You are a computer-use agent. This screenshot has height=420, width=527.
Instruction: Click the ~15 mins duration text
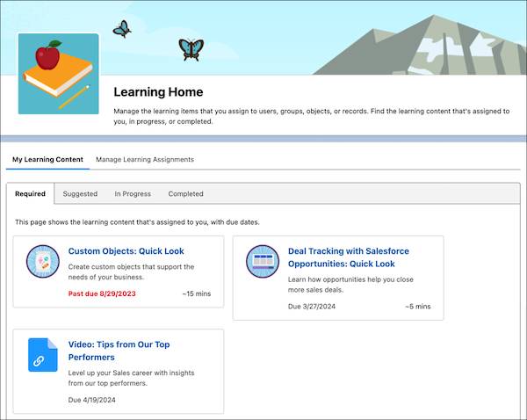197,293
